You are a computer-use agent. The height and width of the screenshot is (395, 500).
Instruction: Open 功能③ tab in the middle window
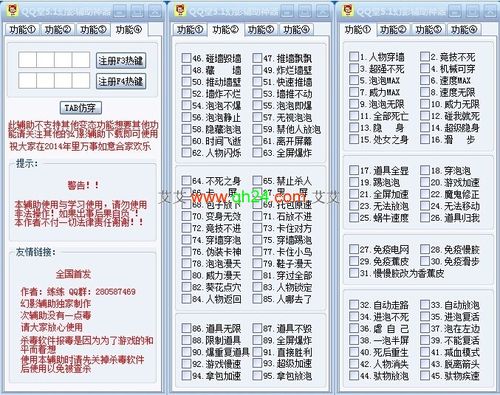(x=261, y=30)
